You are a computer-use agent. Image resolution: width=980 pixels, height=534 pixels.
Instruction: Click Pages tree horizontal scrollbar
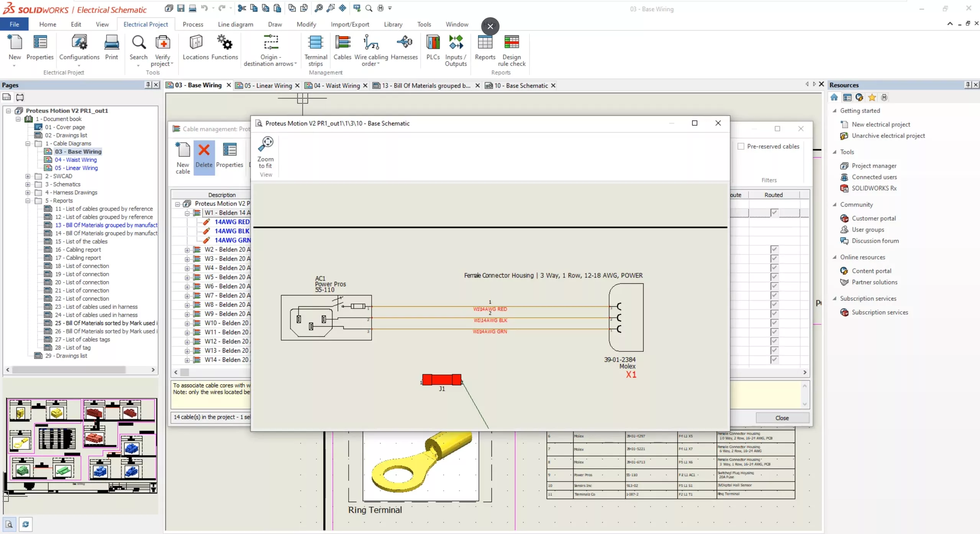point(69,370)
